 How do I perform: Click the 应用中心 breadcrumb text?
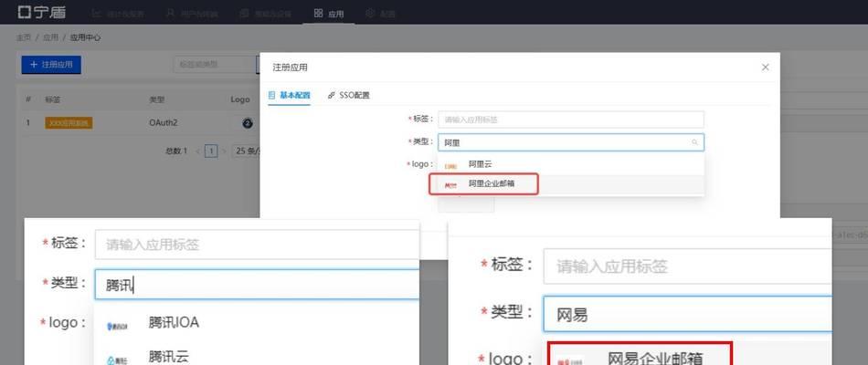tap(85, 37)
